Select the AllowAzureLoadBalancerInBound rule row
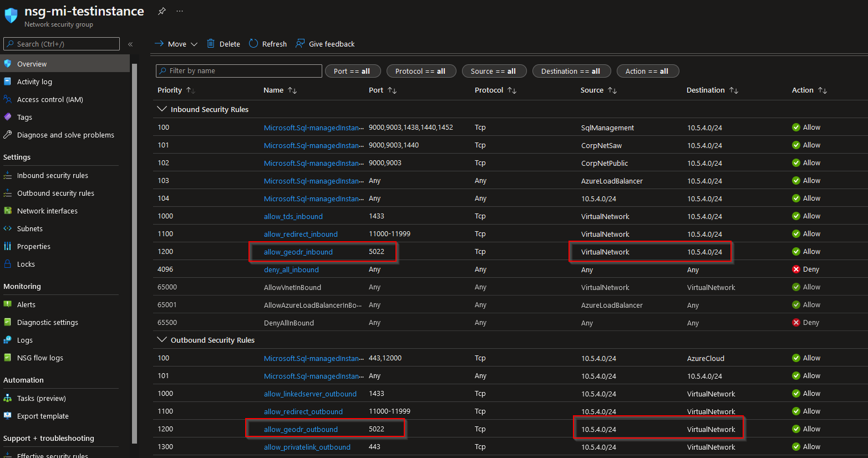 coord(510,305)
